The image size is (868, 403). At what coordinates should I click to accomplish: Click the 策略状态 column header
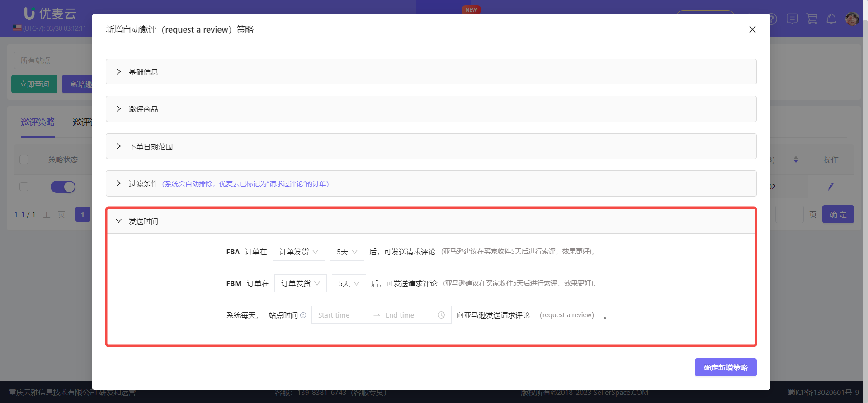click(x=63, y=159)
